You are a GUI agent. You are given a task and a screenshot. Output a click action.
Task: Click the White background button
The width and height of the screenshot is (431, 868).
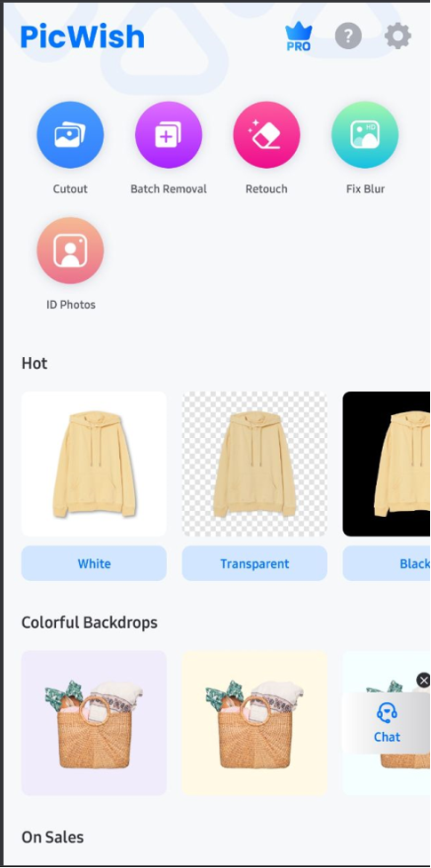click(94, 563)
